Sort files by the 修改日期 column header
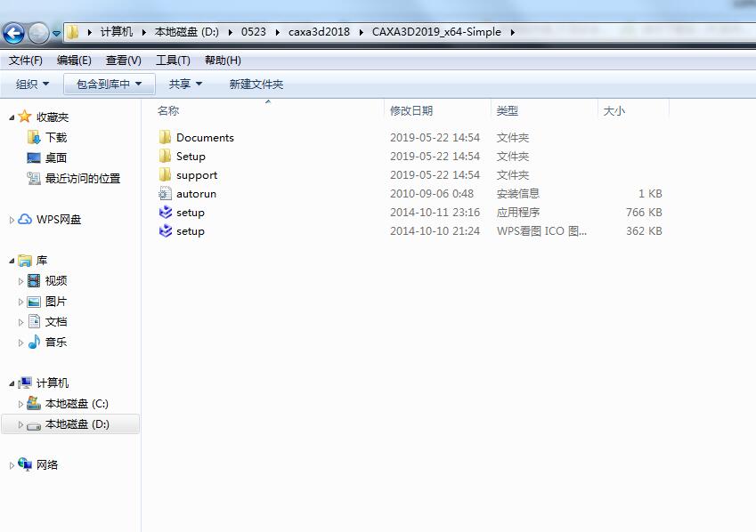 tap(411, 111)
